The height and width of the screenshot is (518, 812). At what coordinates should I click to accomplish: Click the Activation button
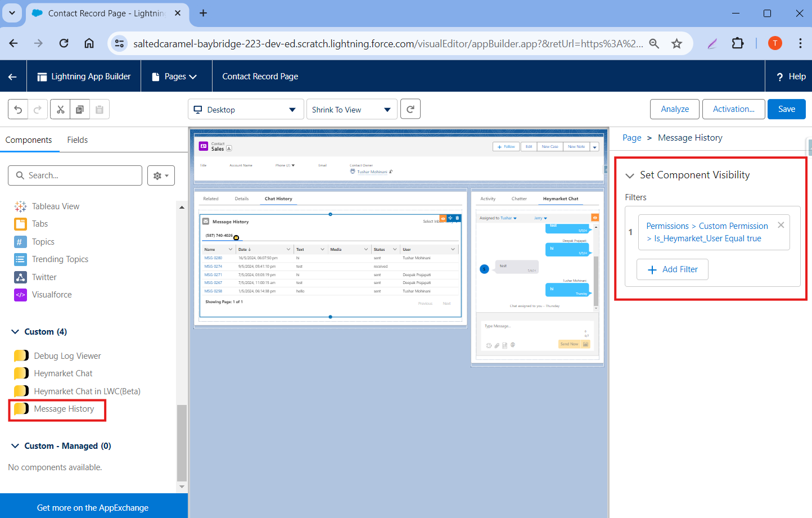[734, 109]
